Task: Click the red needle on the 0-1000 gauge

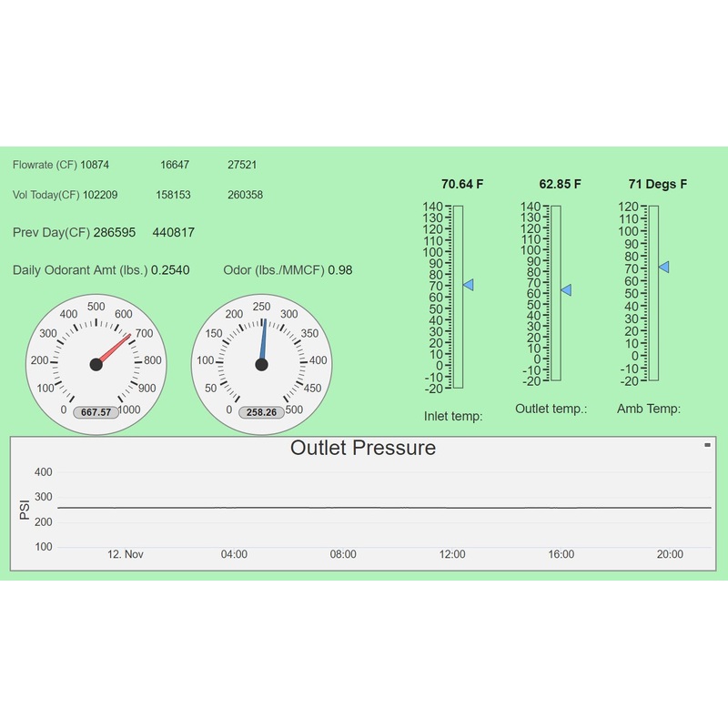Action: (x=116, y=349)
